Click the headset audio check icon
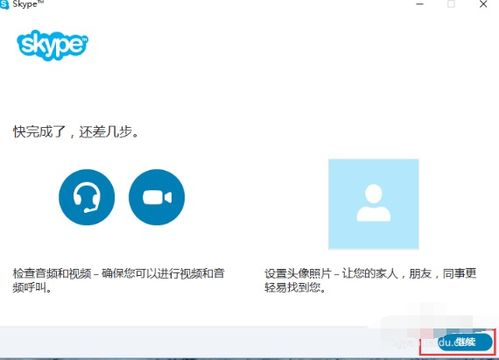This screenshot has width=499, height=360. [87, 197]
